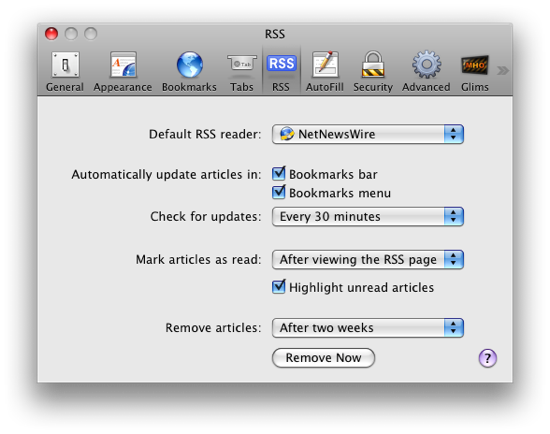550x434 pixels.
Task: Change the Remove articles dropdown
Action: (x=368, y=328)
